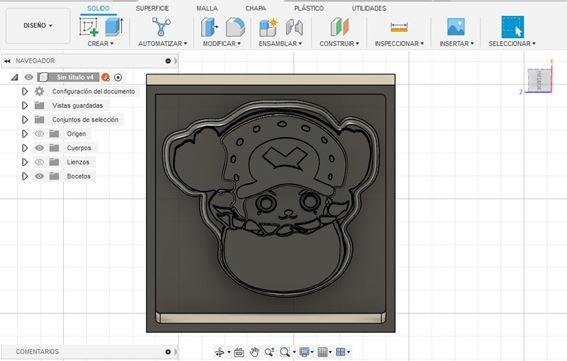Select the Press Pull modify icon

click(x=209, y=27)
